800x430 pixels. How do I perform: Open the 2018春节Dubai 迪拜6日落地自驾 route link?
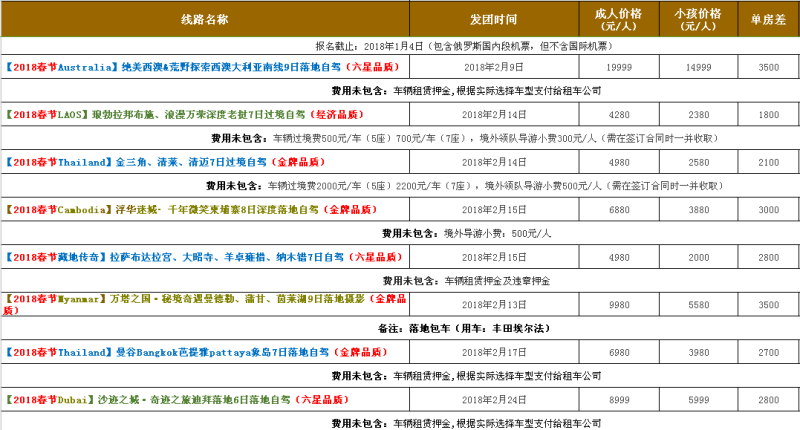pos(177,399)
